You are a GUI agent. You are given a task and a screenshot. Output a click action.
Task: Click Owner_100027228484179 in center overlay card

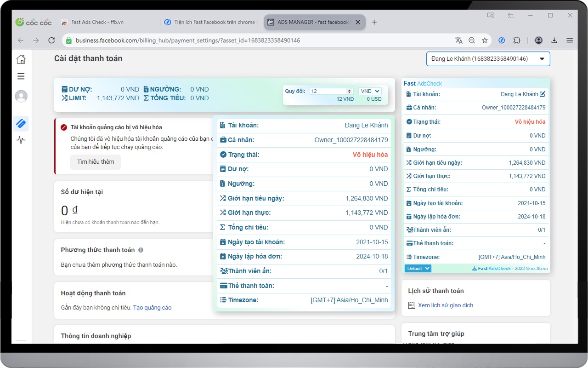pos(351,140)
